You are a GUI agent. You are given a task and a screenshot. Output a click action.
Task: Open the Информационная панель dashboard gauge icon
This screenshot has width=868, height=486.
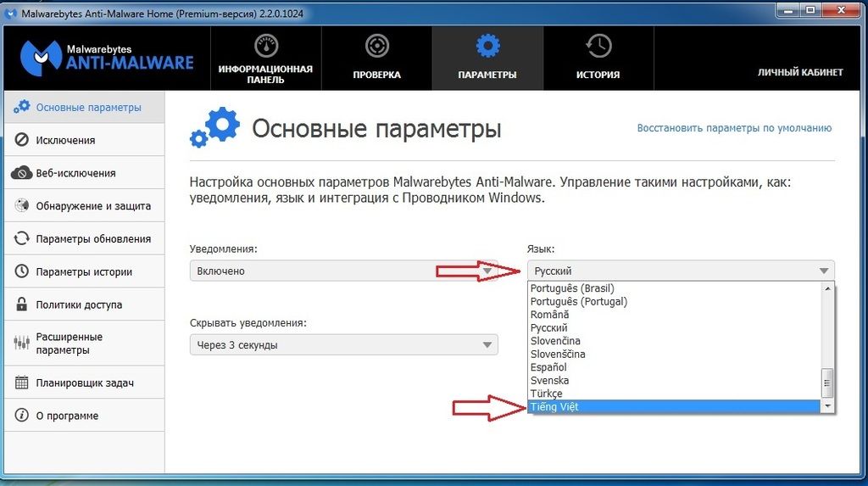[x=265, y=46]
